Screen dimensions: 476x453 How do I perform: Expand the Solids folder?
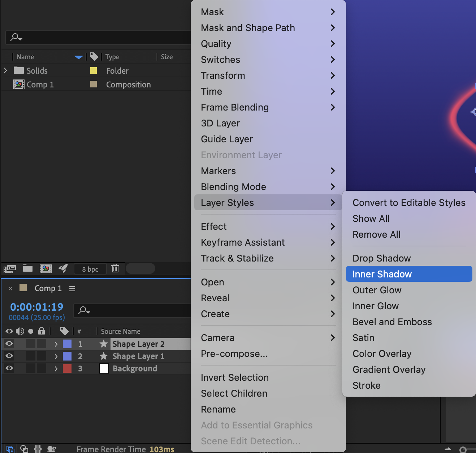click(x=5, y=70)
